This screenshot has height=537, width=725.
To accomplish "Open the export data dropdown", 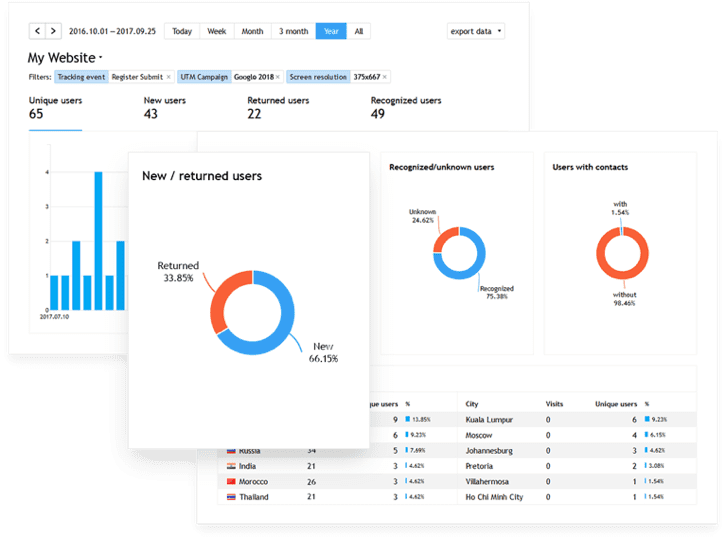I will click(x=476, y=31).
